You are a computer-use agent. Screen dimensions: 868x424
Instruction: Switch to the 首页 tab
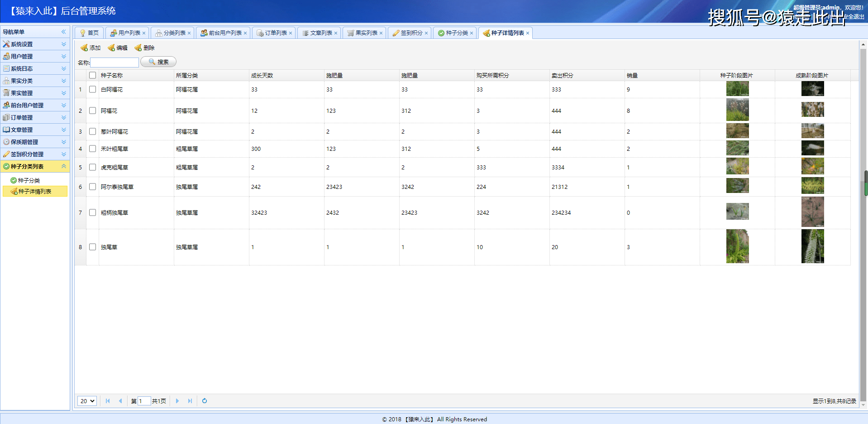(89, 33)
